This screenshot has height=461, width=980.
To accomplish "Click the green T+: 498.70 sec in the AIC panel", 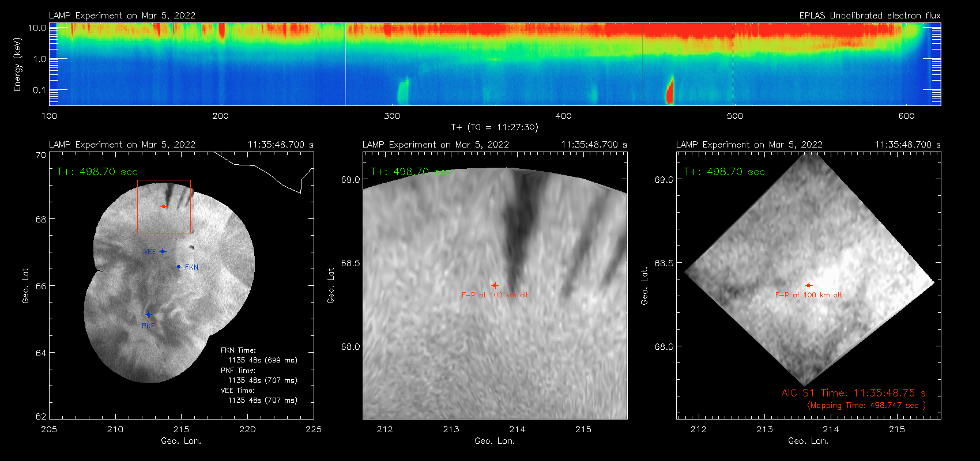I will click(725, 172).
